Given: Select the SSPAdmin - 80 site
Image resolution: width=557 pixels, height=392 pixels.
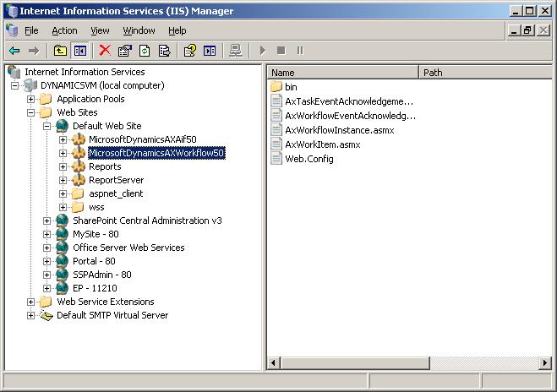Looking at the screenshot, I should [102, 275].
